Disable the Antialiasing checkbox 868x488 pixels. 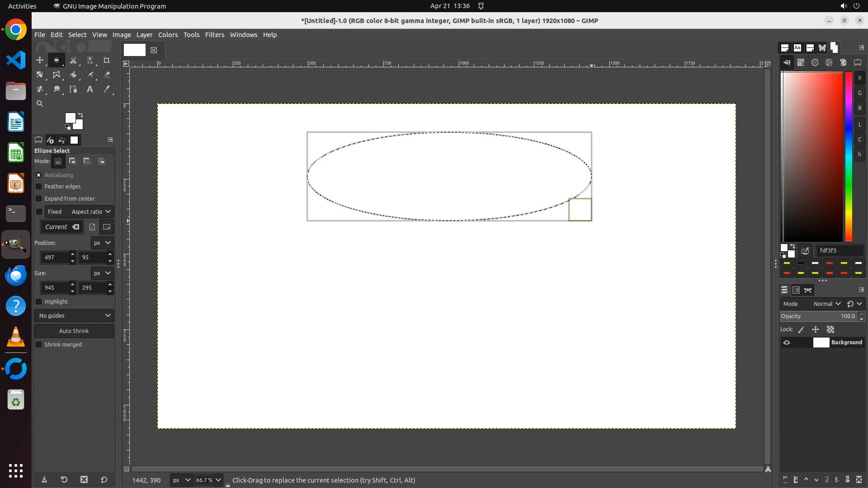(39, 175)
